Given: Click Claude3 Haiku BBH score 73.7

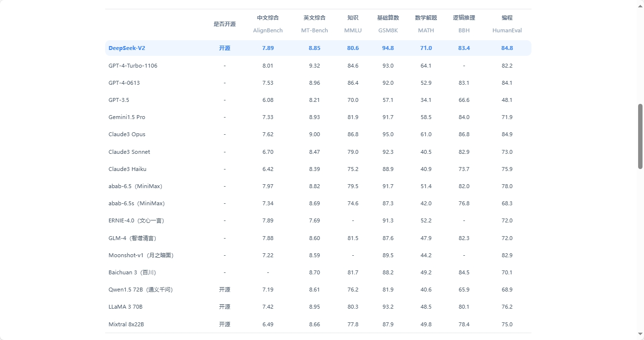Looking at the screenshot, I should (464, 169).
